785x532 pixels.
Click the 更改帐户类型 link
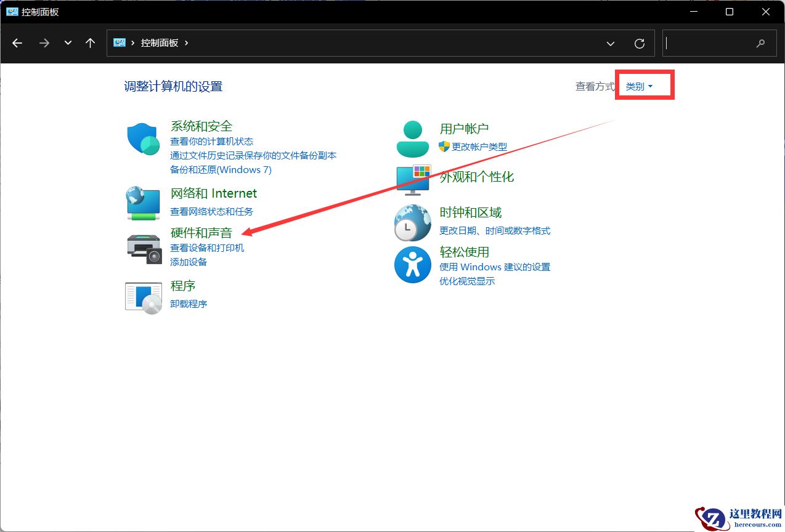[x=480, y=147]
